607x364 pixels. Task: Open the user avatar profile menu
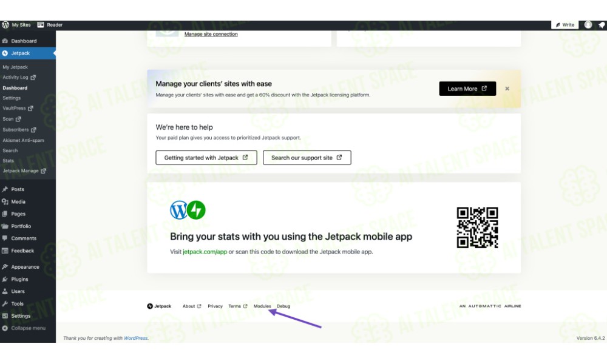coord(588,25)
